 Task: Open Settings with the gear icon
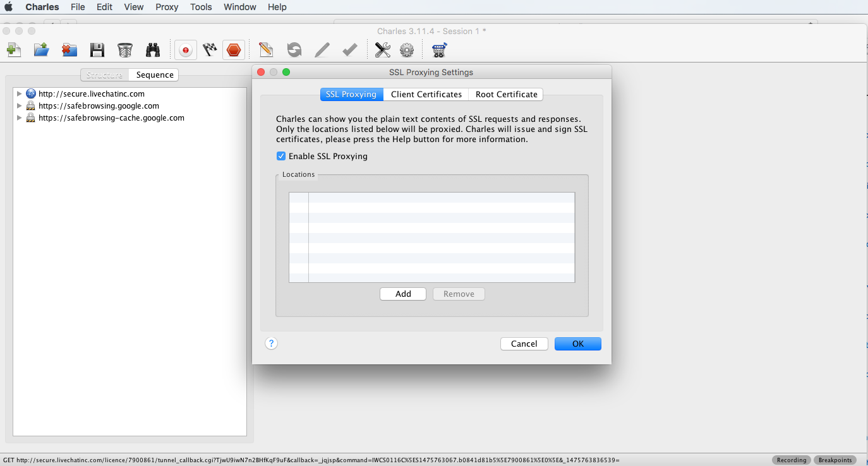407,50
